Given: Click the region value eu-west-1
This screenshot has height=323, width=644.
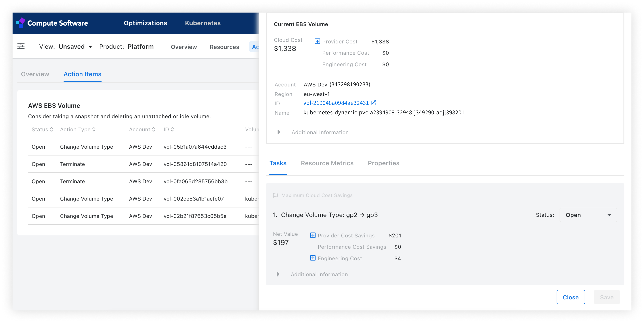Looking at the screenshot, I should 316,94.
